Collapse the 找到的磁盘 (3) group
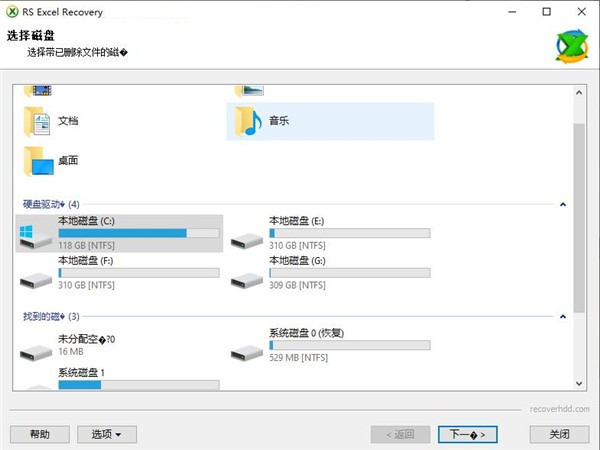 point(563,316)
